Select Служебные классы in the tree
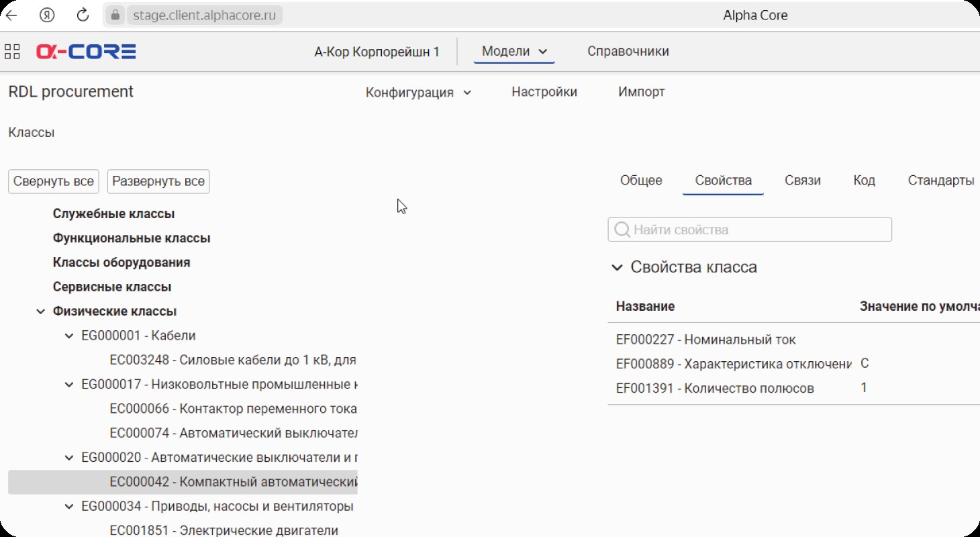Screen dimensions: 980x537 tap(113, 214)
